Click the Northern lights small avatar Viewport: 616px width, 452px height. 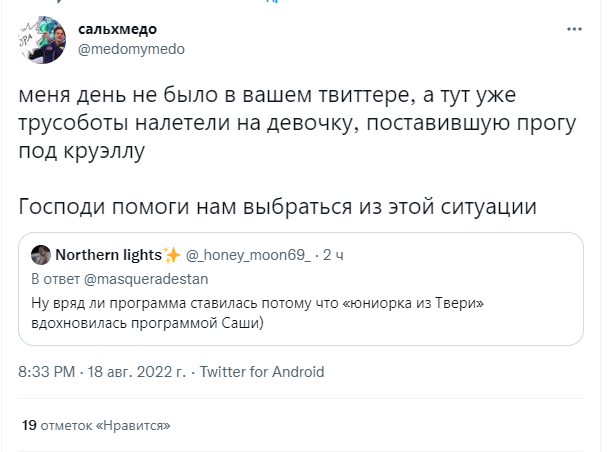click(x=39, y=254)
